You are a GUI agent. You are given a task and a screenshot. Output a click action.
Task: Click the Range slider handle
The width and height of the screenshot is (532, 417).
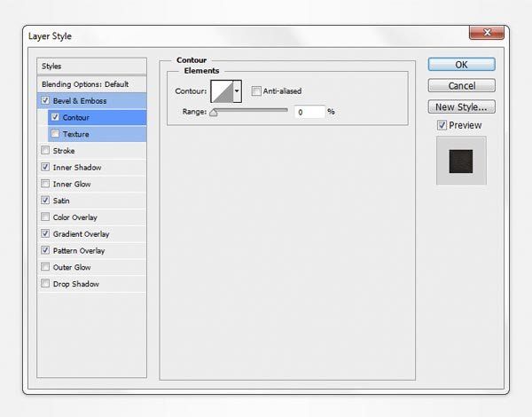214,113
